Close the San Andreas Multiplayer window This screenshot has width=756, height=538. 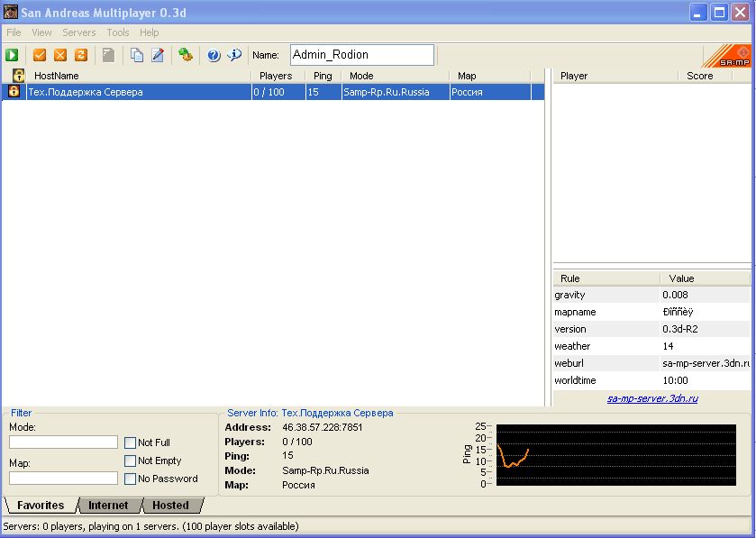[x=741, y=13]
